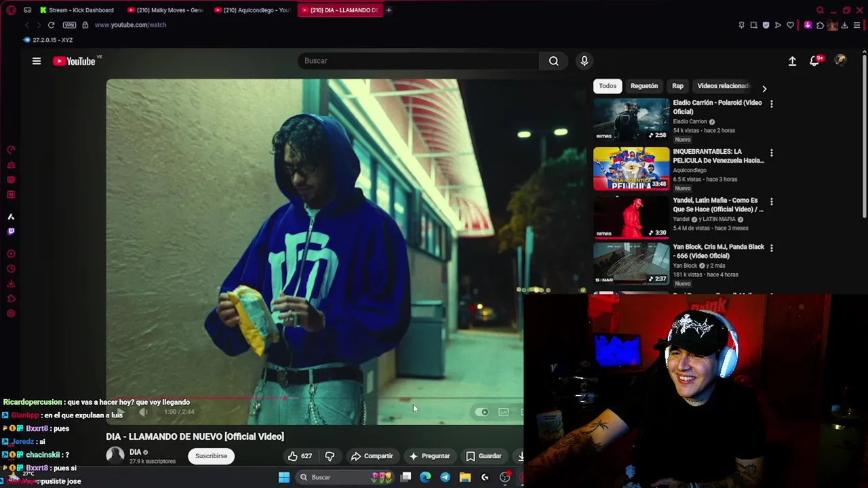Open Telegram from the taskbar
This screenshot has height=488, width=868.
tap(445, 477)
